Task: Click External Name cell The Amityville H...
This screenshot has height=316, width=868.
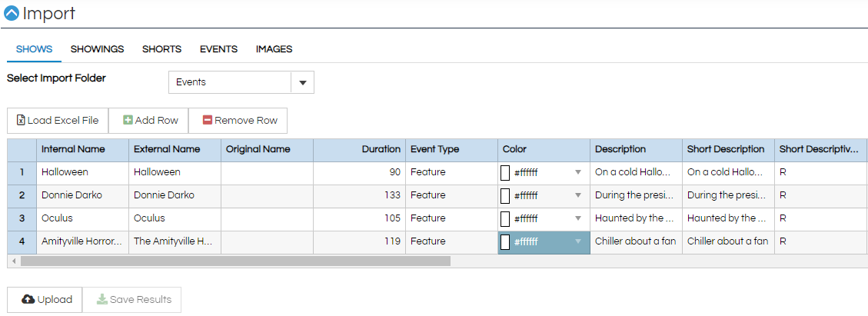Action: (175, 241)
